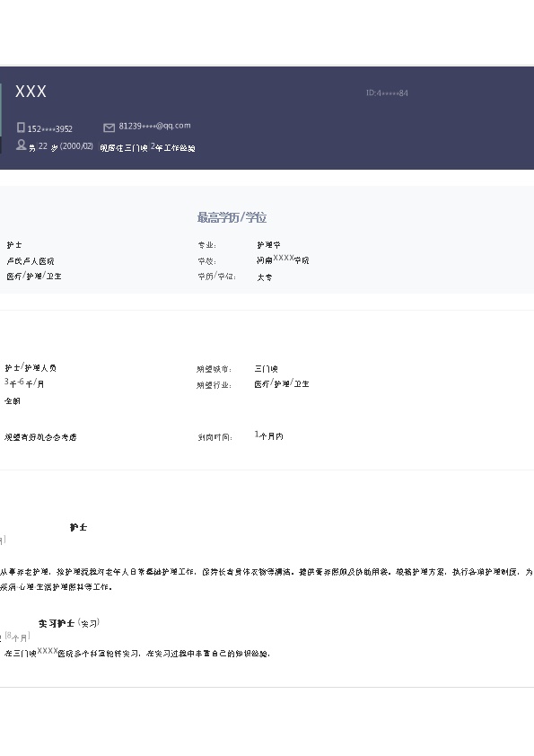Click the 观望有好机会会考虑 status text

(x=40, y=437)
